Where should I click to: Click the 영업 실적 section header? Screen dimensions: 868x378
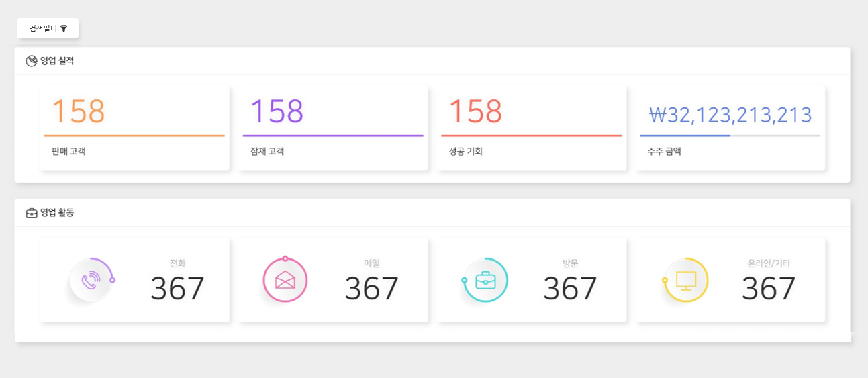pyautogui.click(x=432, y=61)
